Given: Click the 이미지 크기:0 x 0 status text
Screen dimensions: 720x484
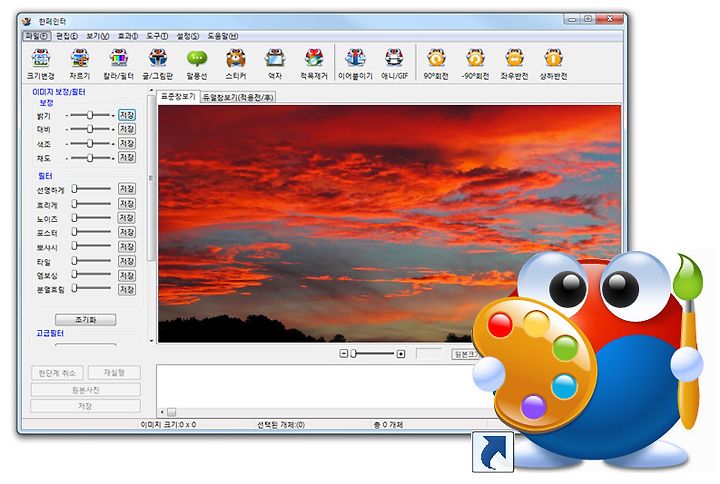Looking at the screenshot, I should (x=169, y=425).
